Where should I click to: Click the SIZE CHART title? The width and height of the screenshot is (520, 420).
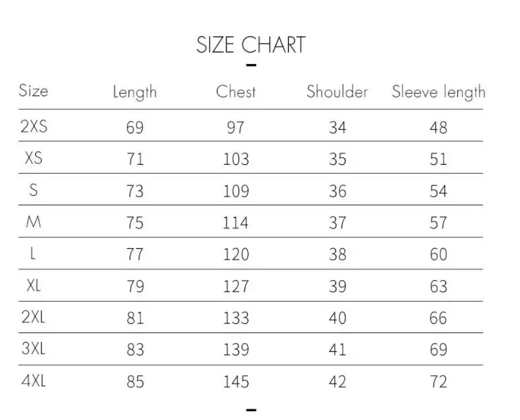click(x=251, y=44)
